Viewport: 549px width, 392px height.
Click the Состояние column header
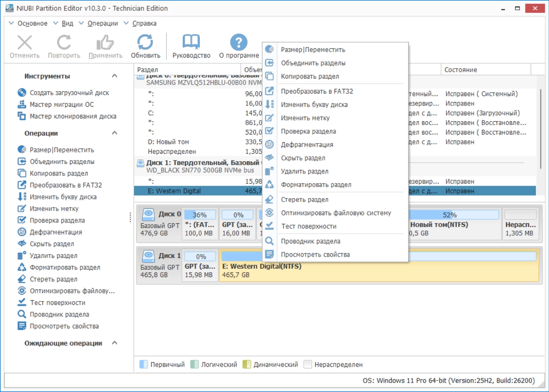click(486, 70)
